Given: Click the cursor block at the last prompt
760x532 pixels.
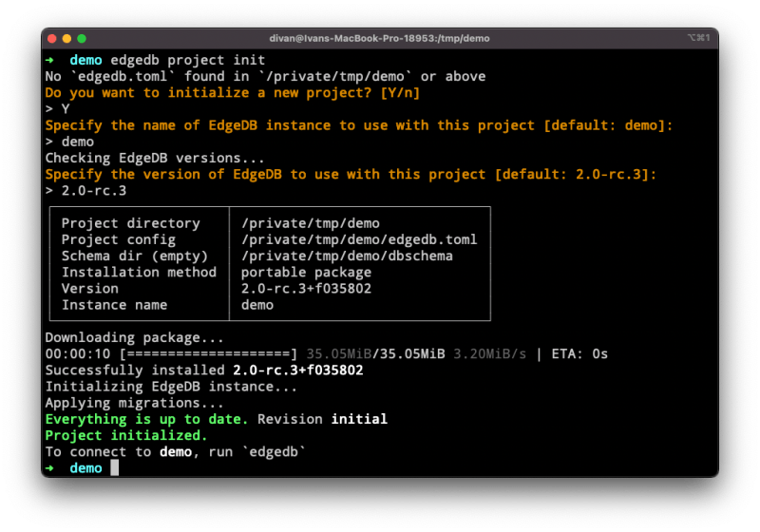Looking at the screenshot, I should click(114, 468).
